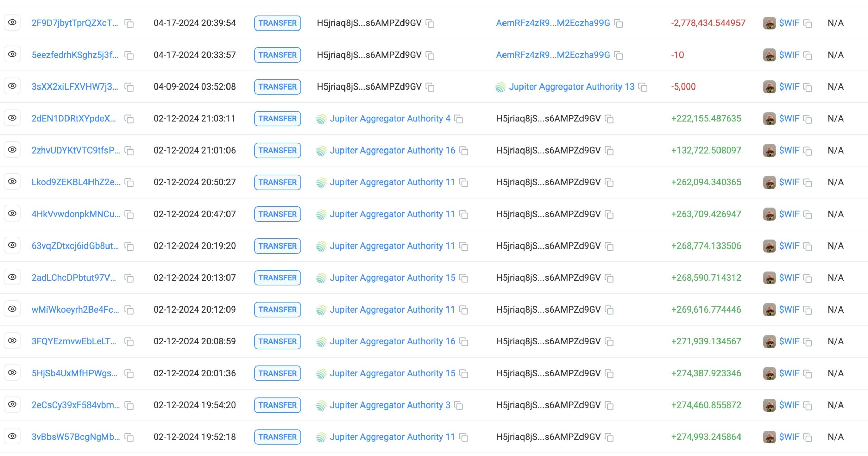Open transaction 5eezfedrhKSghz5j3f... link
Screen dimensions: 868x456
[75, 55]
